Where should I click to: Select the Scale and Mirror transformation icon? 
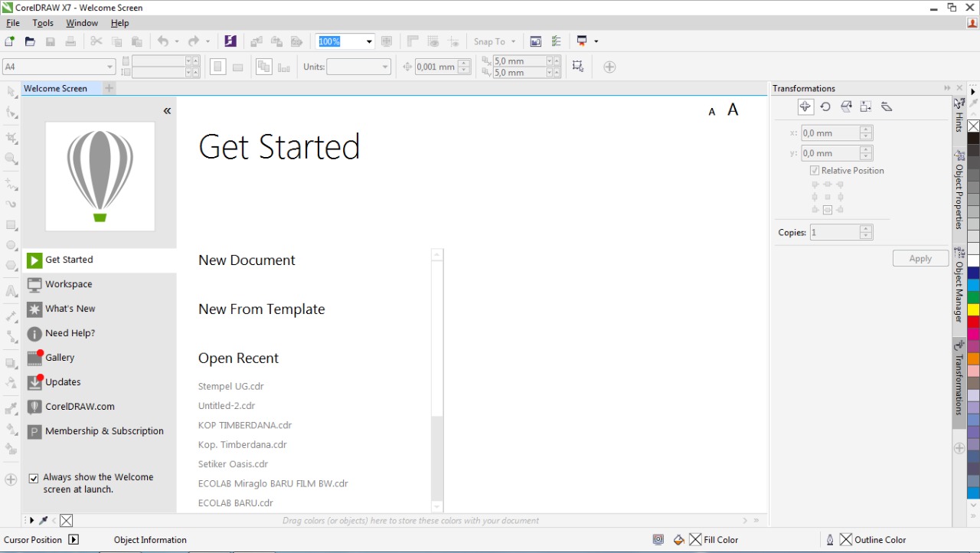pyautogui.click(x=846, y=107)
